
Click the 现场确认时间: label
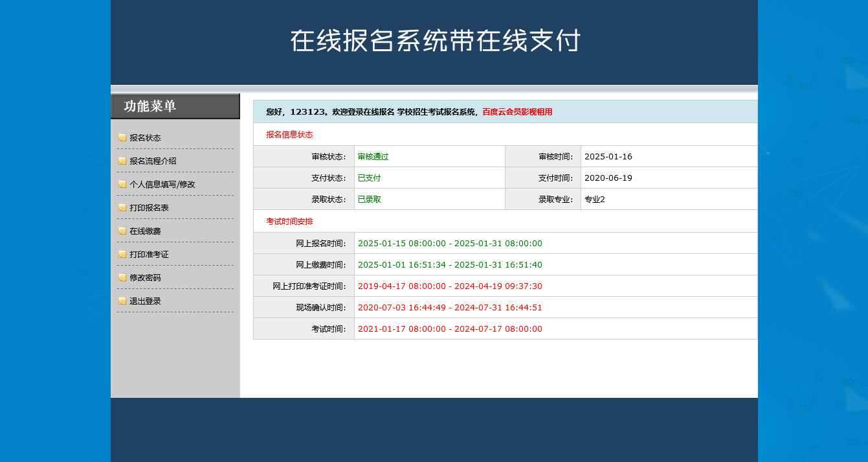[x=321, y=308]
